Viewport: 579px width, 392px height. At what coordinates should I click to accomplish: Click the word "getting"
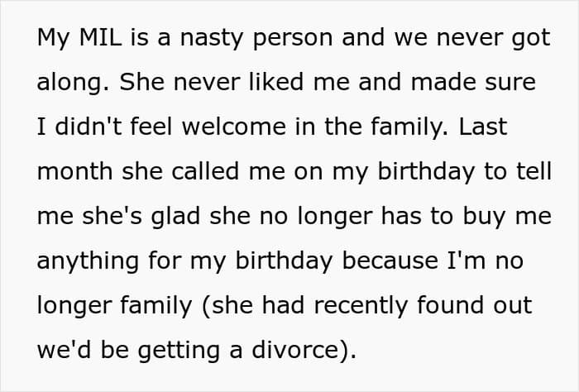pyautogui.click(x=179, y=351)
